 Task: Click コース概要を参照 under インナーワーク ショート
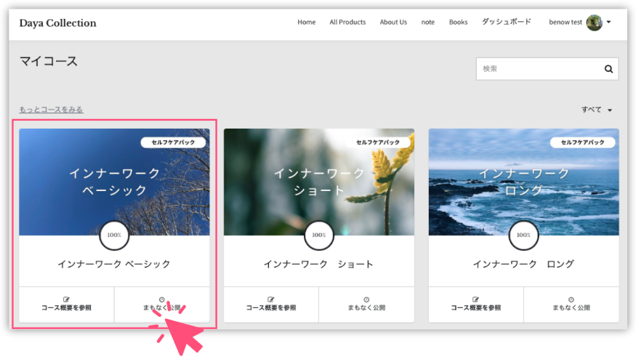[271, 307]
